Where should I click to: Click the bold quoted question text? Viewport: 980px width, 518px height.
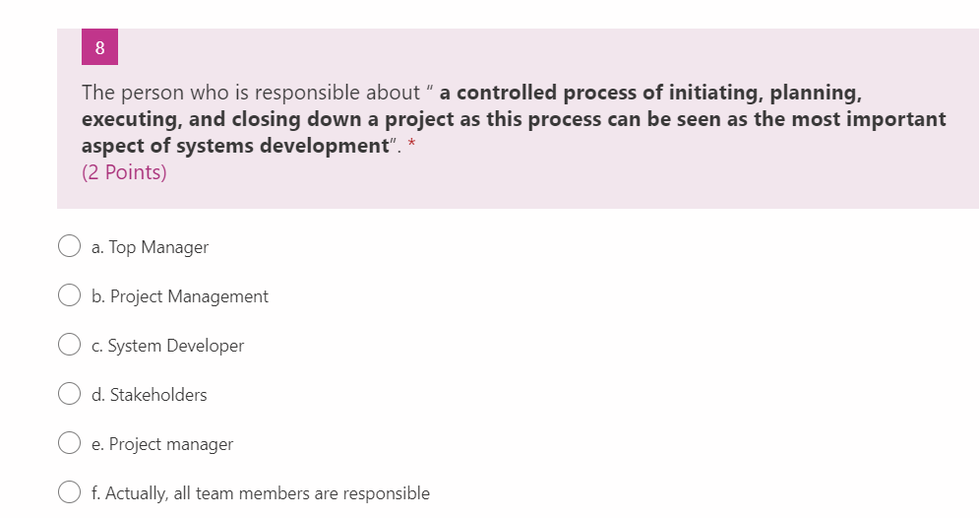(514, 119)
